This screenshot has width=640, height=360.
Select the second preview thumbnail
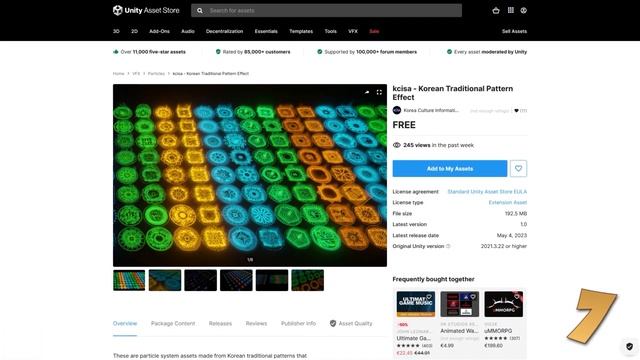(165, 280)
